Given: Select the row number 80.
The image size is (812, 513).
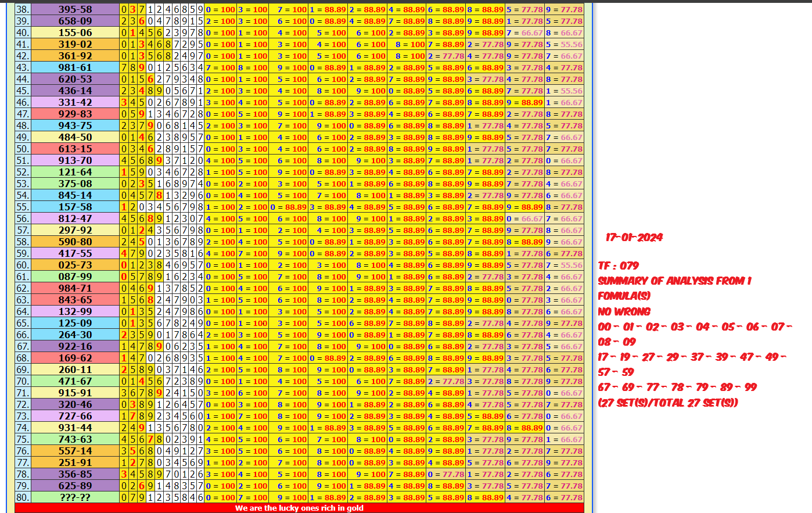Looking at the screenshot, I should pyautogui.click(x=23, y=497).
